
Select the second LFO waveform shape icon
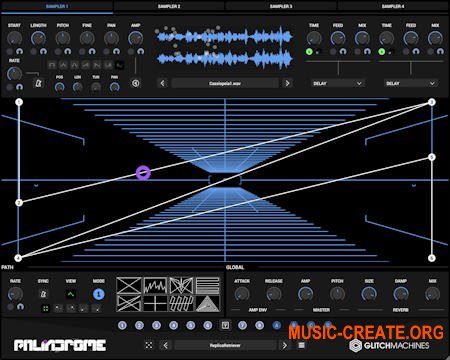click(x=63, y=65)
